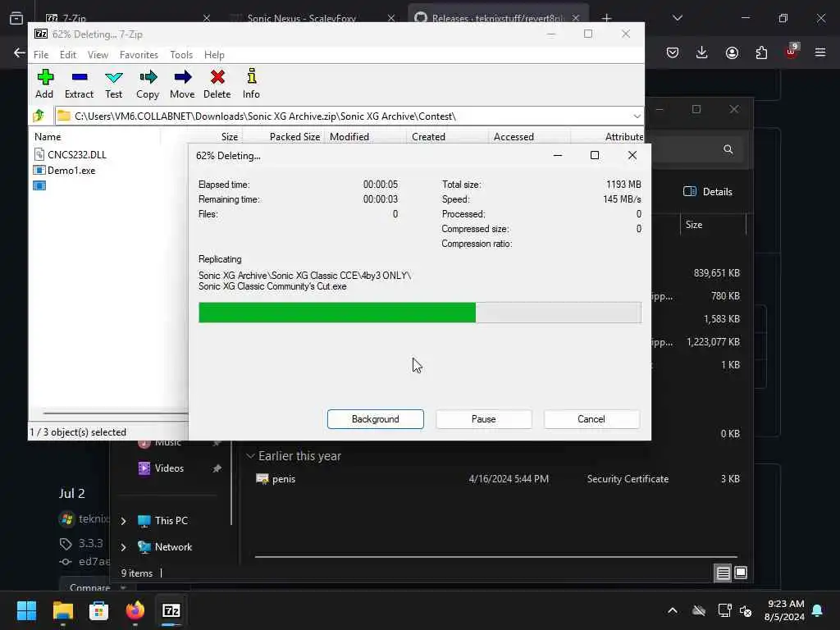Open the Firefox hamburger menu

[820, 52]
